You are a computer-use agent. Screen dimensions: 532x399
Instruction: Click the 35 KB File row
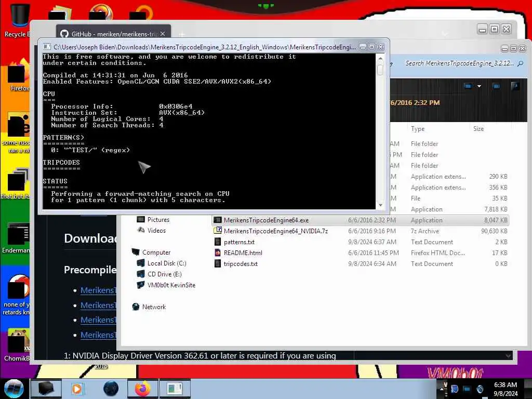449,198
